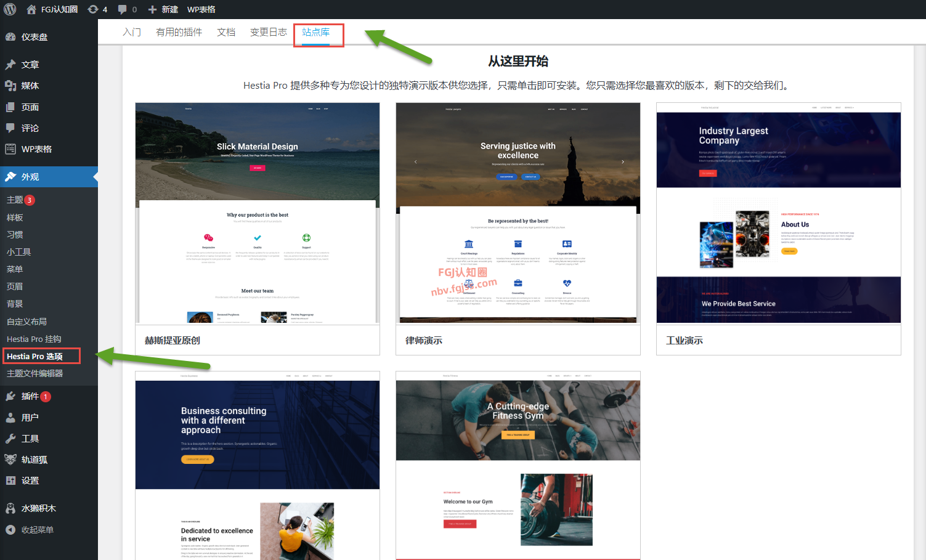This screenshot has width=926, height=560.
Task: Switch to the 站点库 tab
Action: tap(316, 32)
